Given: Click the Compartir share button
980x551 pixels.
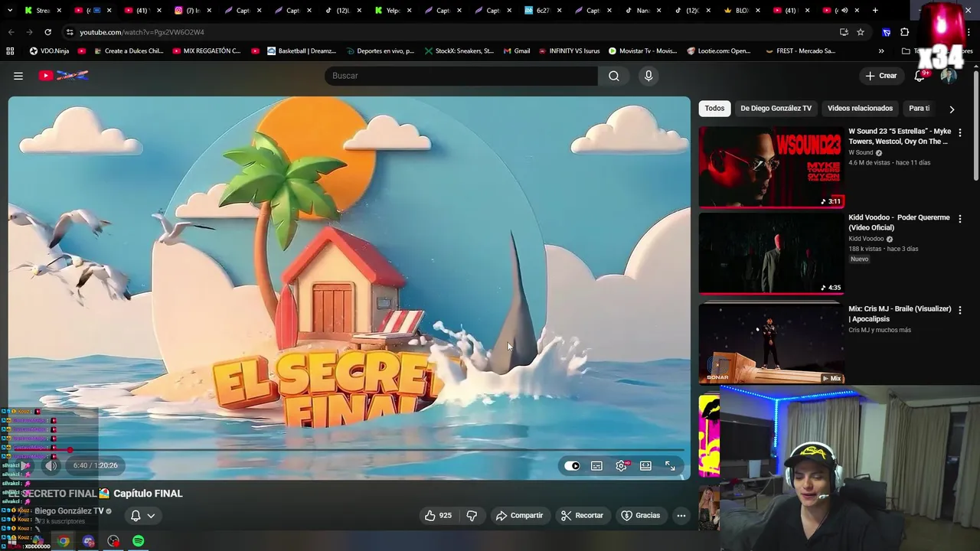Looking at the screenshot, I should point(519,516).
